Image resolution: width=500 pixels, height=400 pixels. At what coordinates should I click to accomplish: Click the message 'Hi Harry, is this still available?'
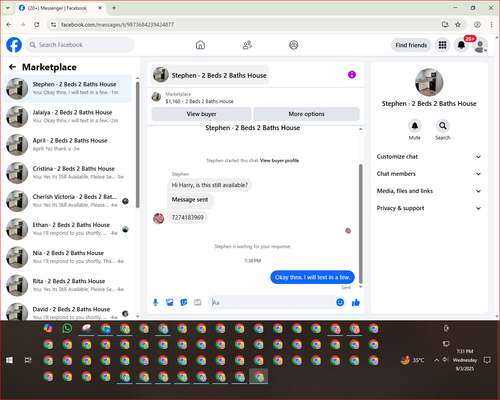click(210, 185)
